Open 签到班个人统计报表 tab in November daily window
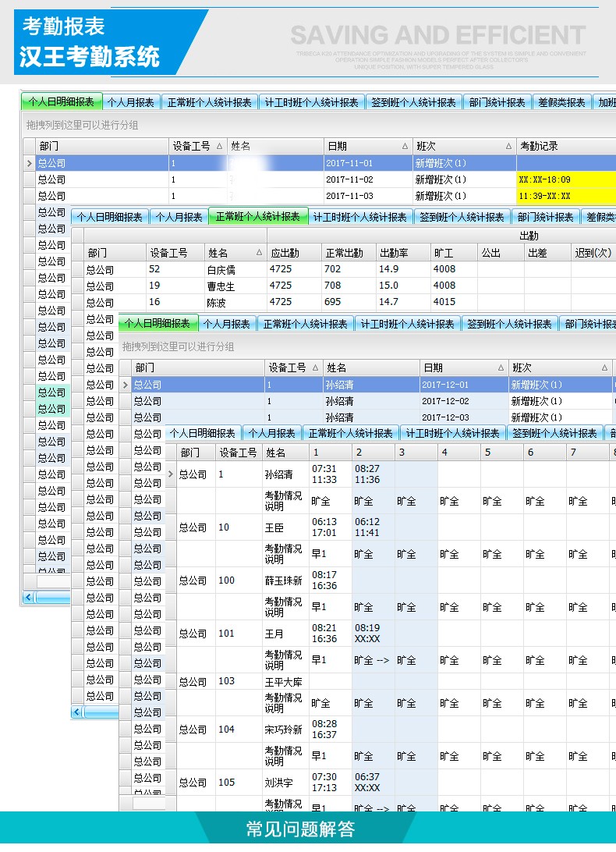This screenshot has width=616, height=852. [x=413, y=102]
